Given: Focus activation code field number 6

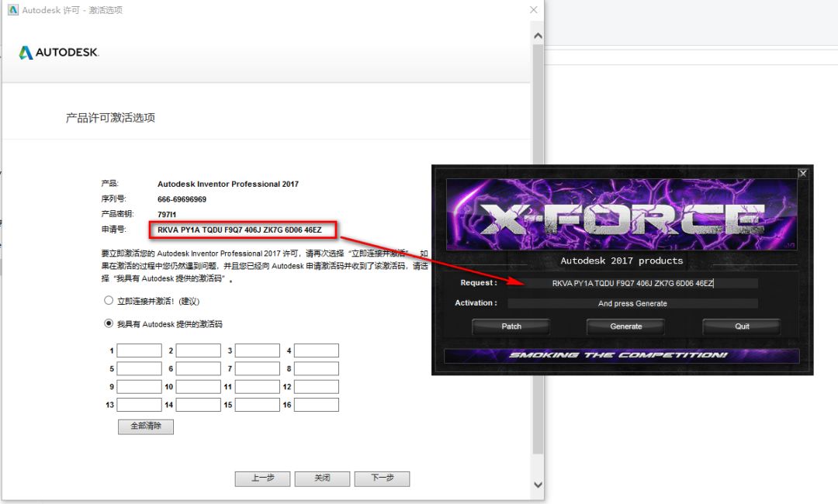Looking at the screenshot, I should (x=198, y=369).
